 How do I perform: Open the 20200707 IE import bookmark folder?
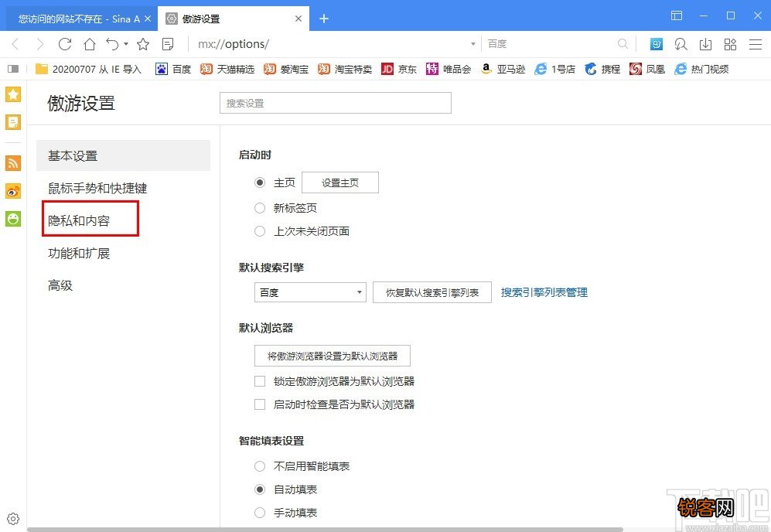pos(88,70)
